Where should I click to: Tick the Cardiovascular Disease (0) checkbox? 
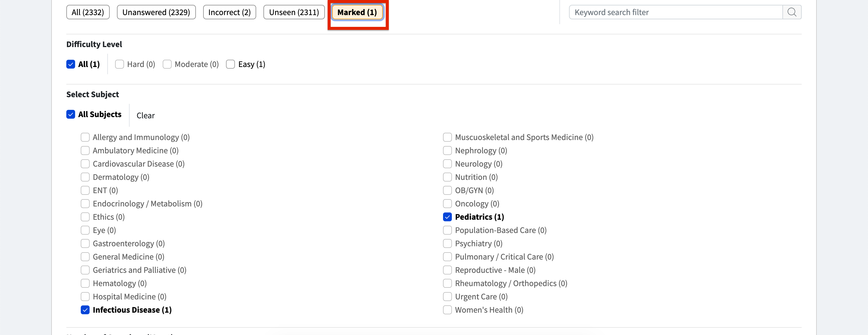tap(85, 164)
